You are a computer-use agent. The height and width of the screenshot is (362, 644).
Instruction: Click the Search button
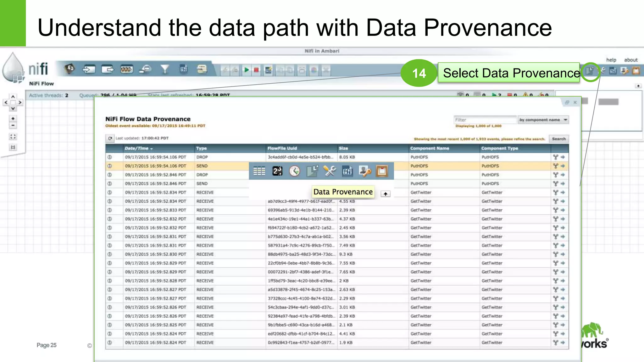558,139
